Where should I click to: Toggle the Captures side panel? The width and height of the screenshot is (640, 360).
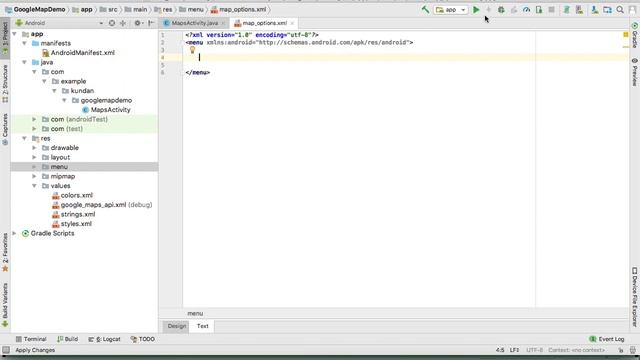click(5, 129)
